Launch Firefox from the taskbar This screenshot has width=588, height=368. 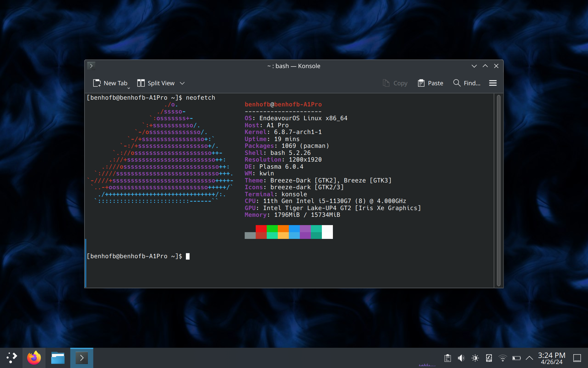coord(34,358)
